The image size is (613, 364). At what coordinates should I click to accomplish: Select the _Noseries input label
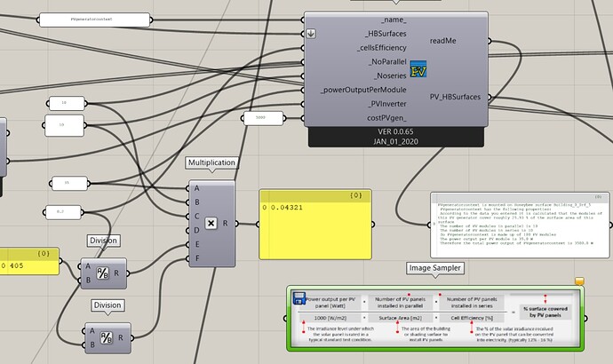[x=390, y=75]
